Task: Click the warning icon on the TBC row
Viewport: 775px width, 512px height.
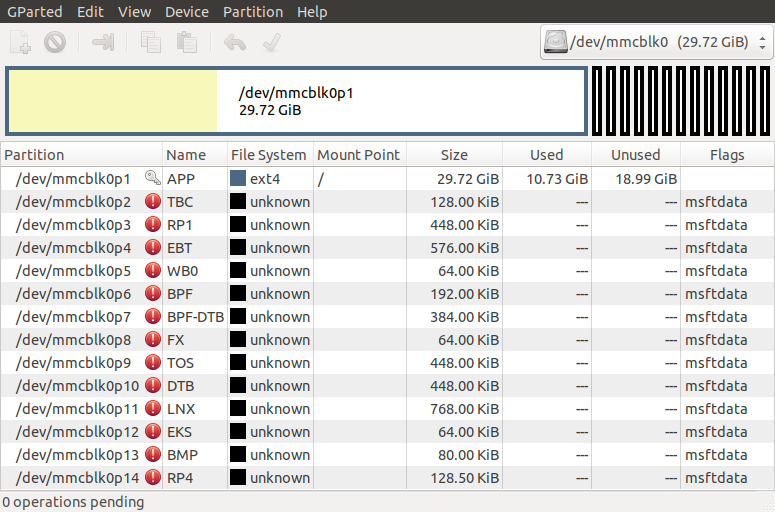Action: point(153,201)
